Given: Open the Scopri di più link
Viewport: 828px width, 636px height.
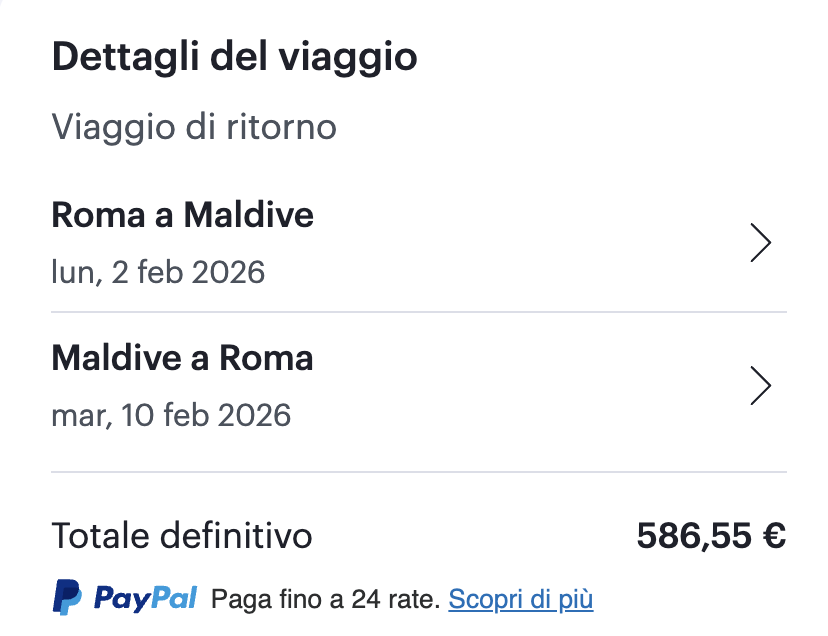Looking at the screenshot, I should pos(520,600).
